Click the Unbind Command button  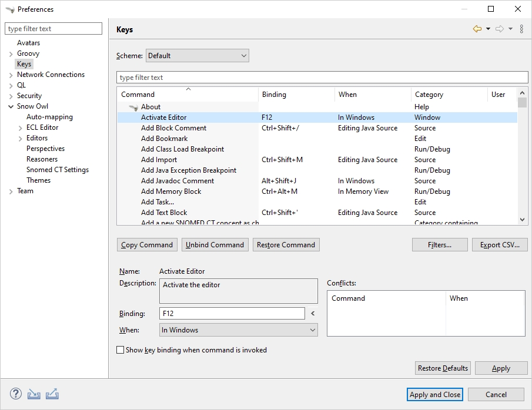[x=215, y=245]
